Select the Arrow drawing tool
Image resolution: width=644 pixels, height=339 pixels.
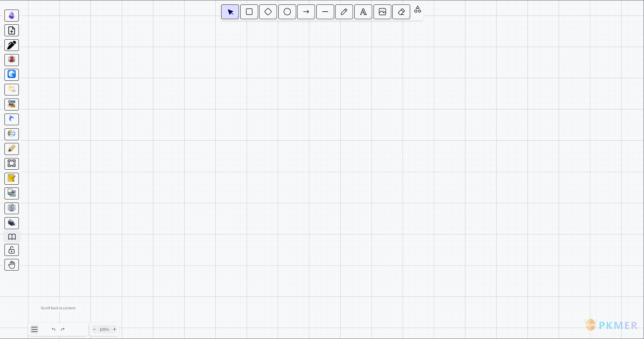(x=306, y=12)
